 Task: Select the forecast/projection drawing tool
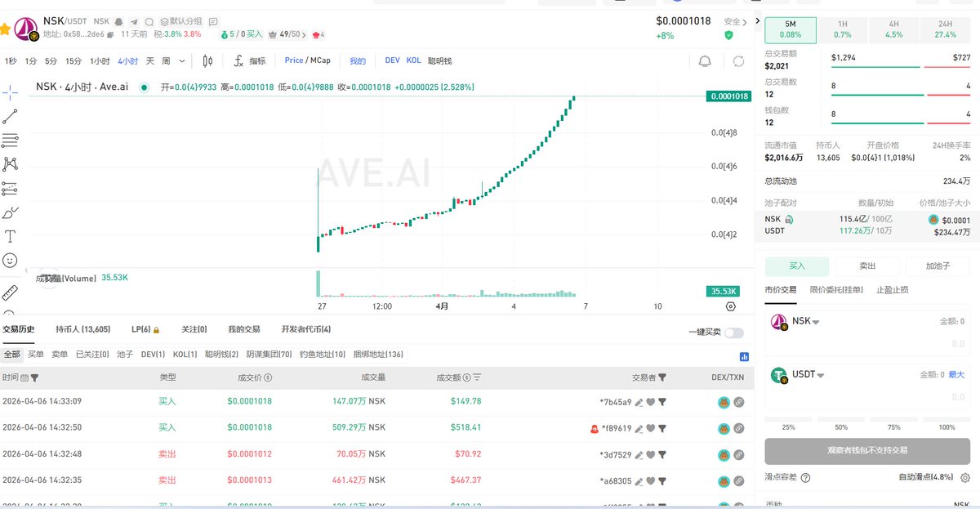(10, 189)
